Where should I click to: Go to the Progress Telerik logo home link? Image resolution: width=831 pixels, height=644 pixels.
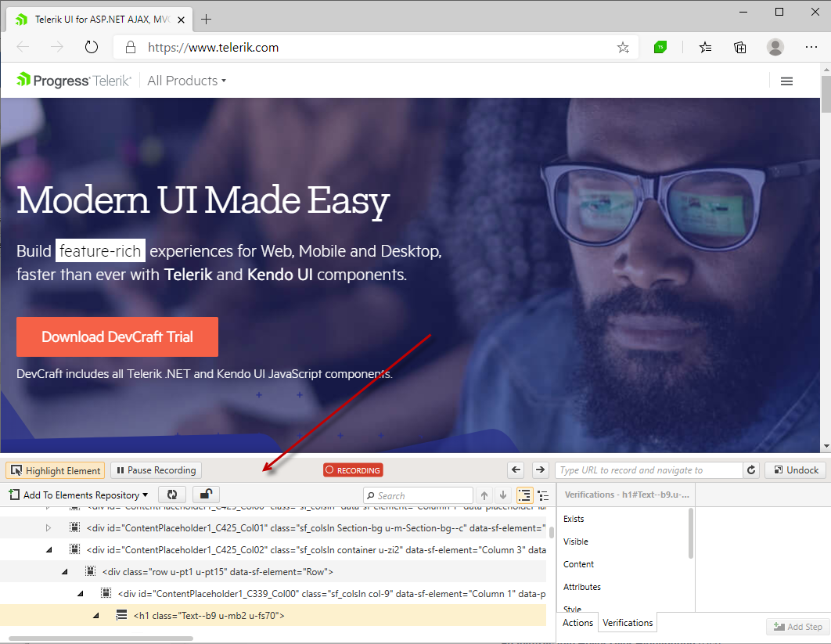point(74,81)
